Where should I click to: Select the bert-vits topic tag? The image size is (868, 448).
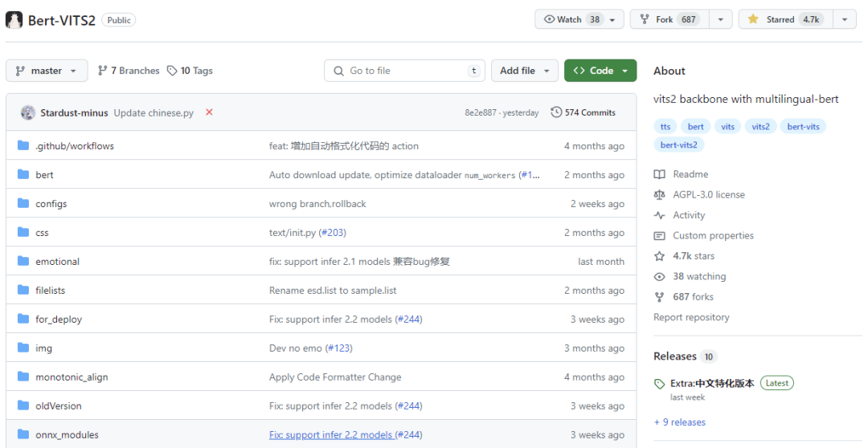(x=803, y=127)
